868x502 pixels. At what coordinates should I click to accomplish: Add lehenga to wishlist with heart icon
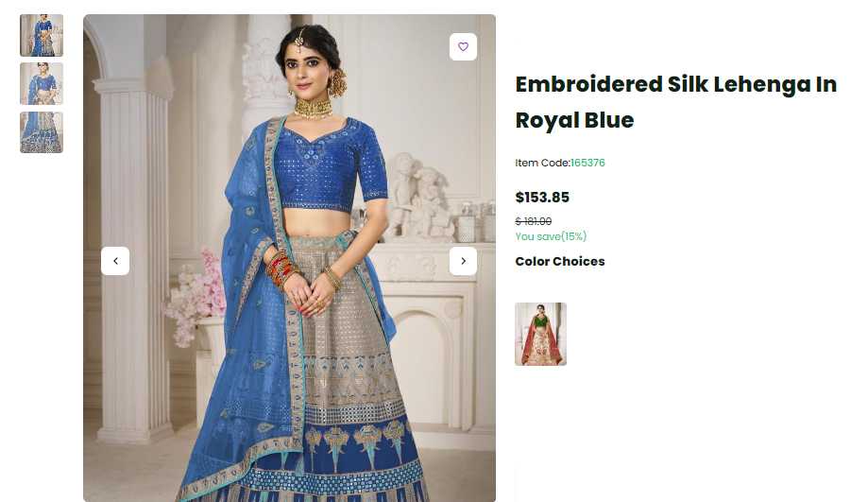pyautogui.click(x=463, y=46)
